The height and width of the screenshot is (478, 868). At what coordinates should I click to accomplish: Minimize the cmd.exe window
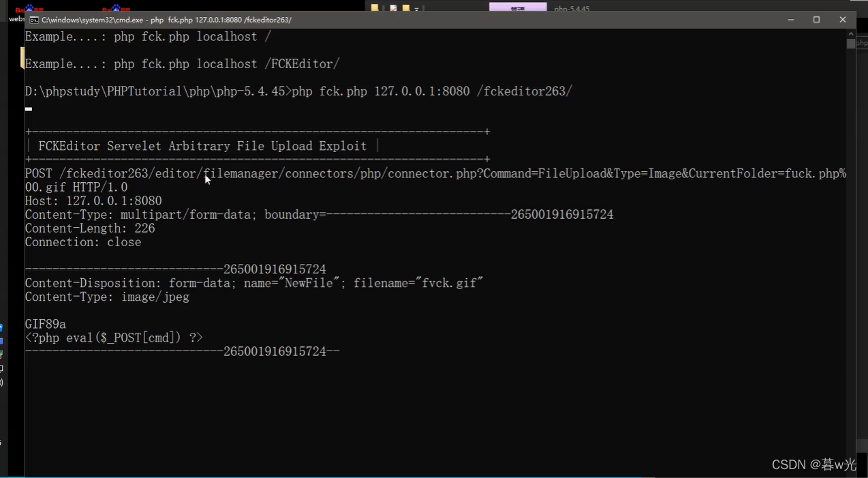pyautogui.click(x=791, y=20)
